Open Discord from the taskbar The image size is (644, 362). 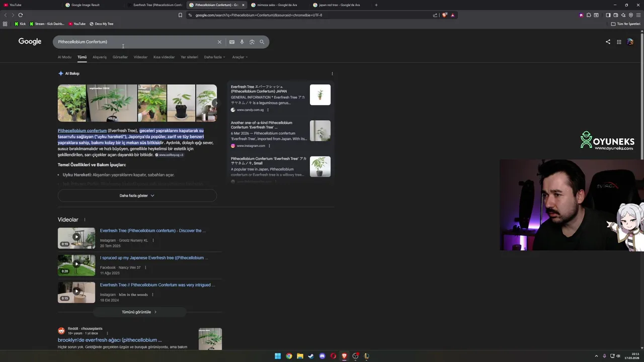point(322,356)
